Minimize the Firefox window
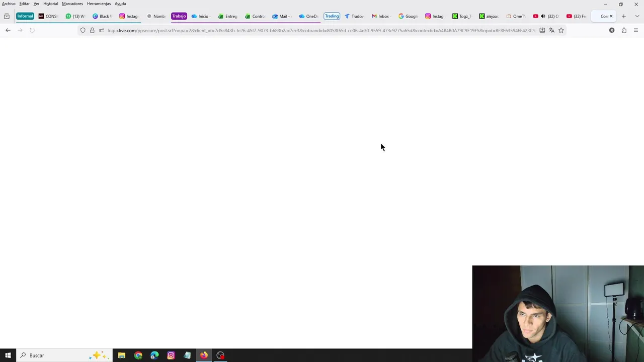The height and width of the screenshot is (362, 644). click(x=605, y=4)
